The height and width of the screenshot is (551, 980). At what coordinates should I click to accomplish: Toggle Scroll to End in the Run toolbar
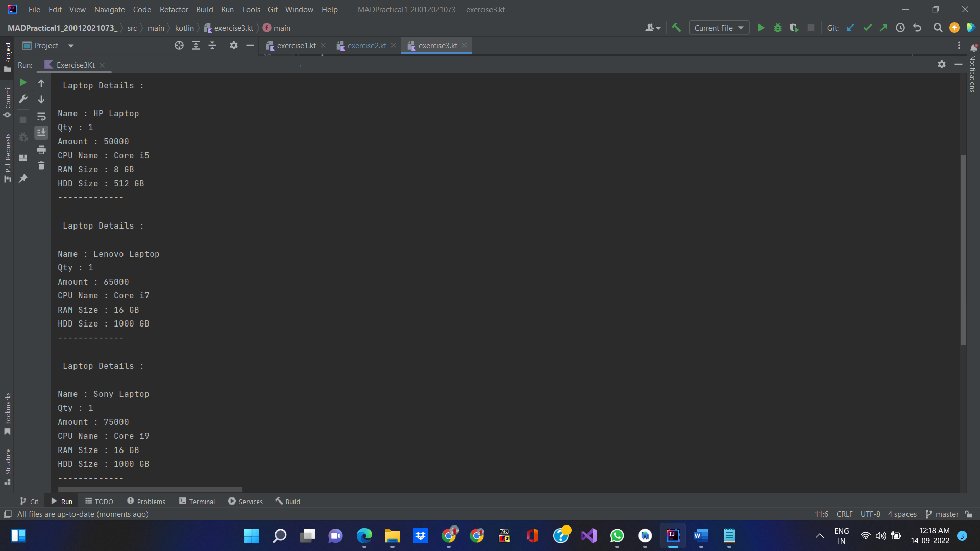click(41, 133)
